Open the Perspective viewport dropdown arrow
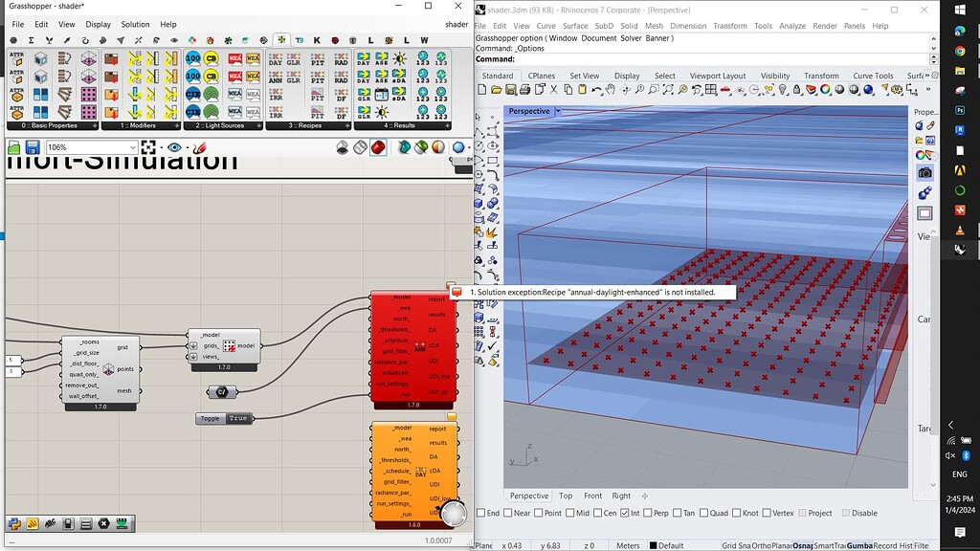The width and height of the screenshot is (980, 551). (558, 111)
